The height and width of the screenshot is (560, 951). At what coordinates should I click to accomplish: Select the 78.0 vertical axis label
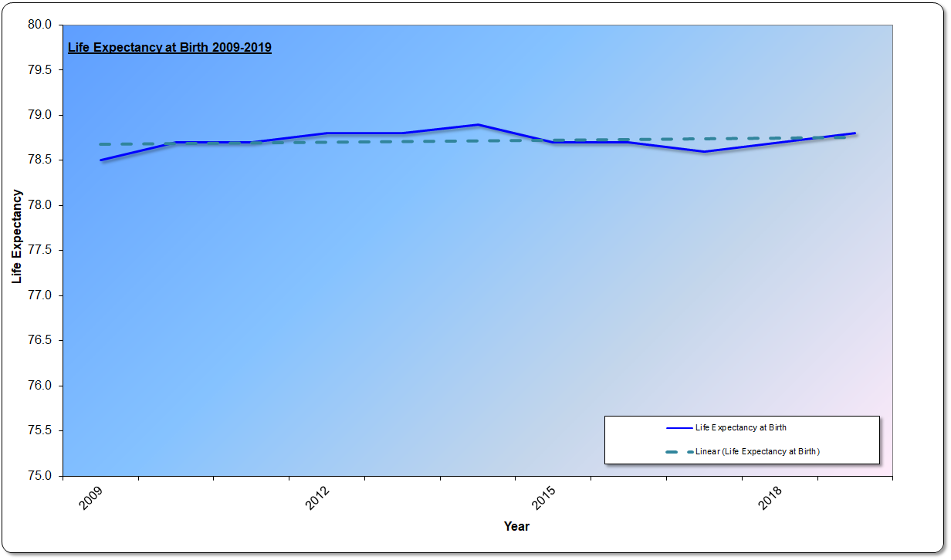39,205
